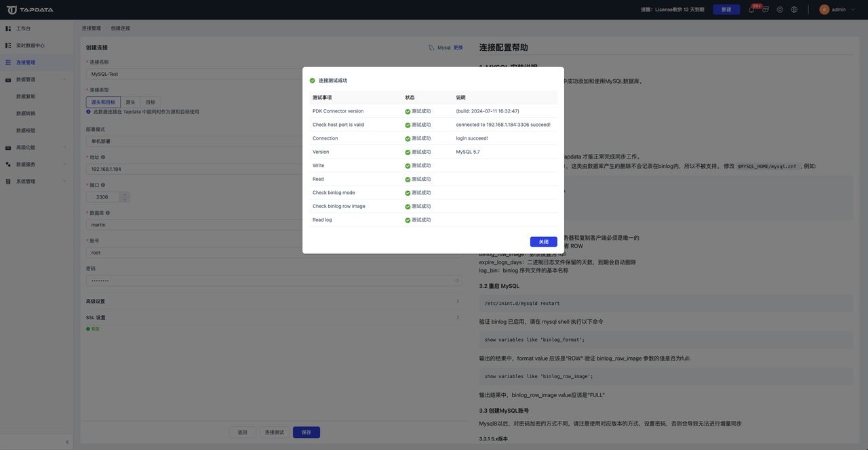The width and height of the screenshot is (868, 450).
Task: Open the notification bell showing 99+ alerts
Action: (751, 9)
